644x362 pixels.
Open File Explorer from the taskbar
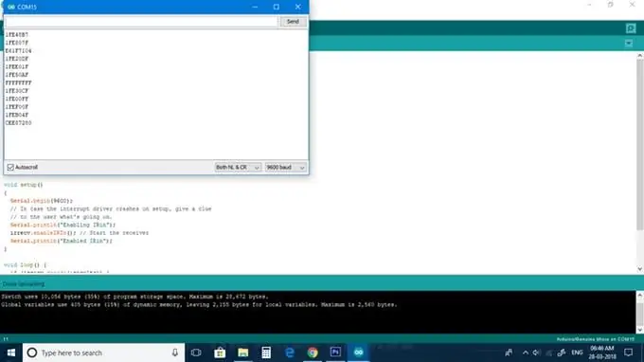(x=243, y=353)
